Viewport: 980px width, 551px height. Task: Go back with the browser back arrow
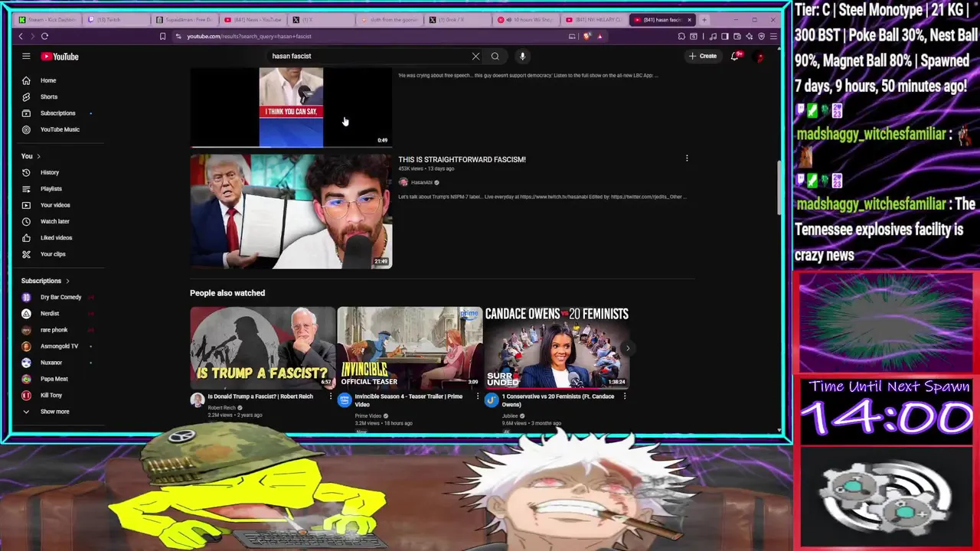point(21,36)
